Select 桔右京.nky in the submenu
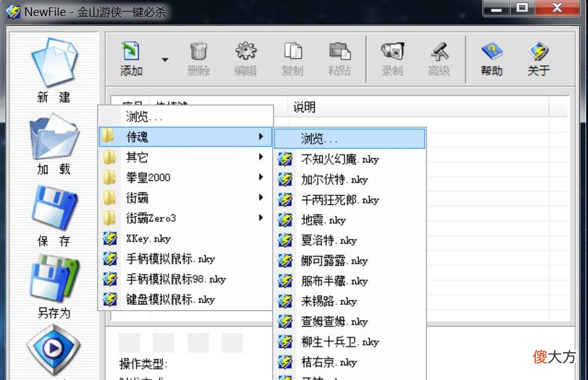The height and width of the screenshot is (380, 588). [350, 362]
